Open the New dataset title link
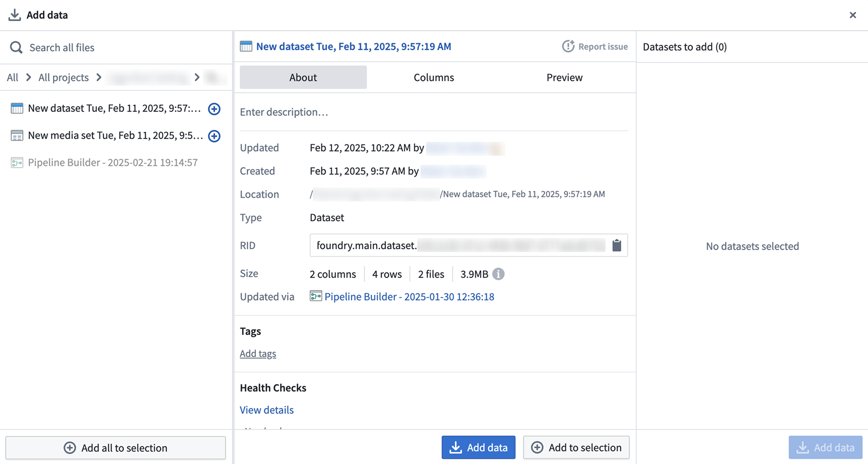The image size is (868, 464). pos(353,46)
